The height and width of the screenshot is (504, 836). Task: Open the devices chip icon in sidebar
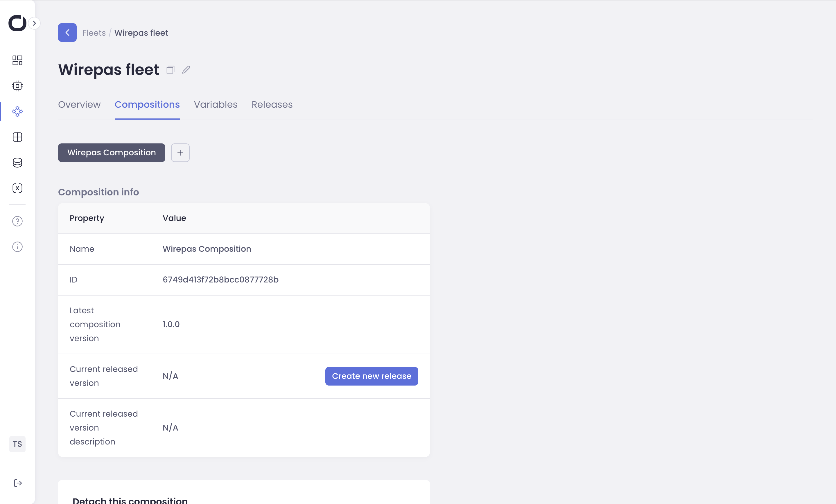(17, 86)
